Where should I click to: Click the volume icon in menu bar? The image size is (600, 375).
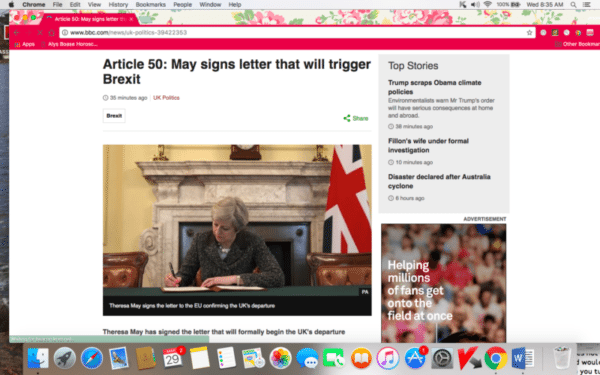click(475, 5)
